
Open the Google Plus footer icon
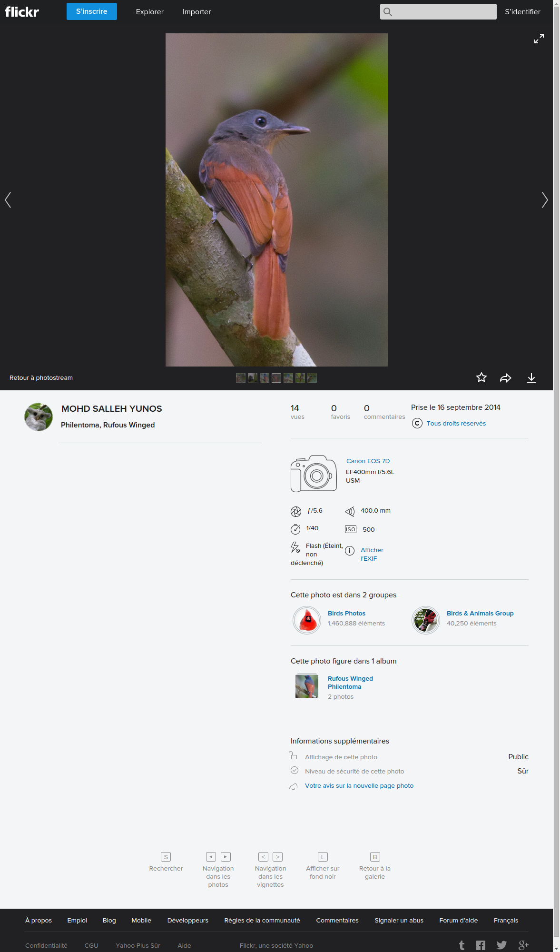pyautogui.click(x=523, y=945)
